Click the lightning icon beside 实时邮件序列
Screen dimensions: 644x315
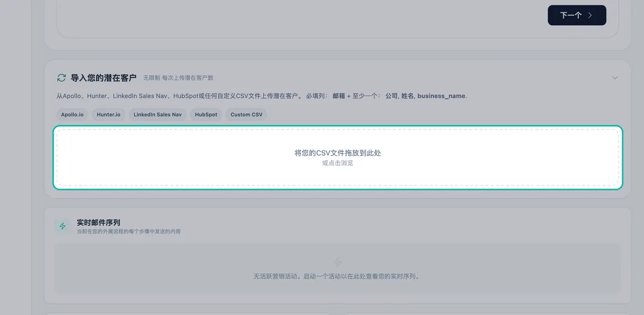pos(63,226)
